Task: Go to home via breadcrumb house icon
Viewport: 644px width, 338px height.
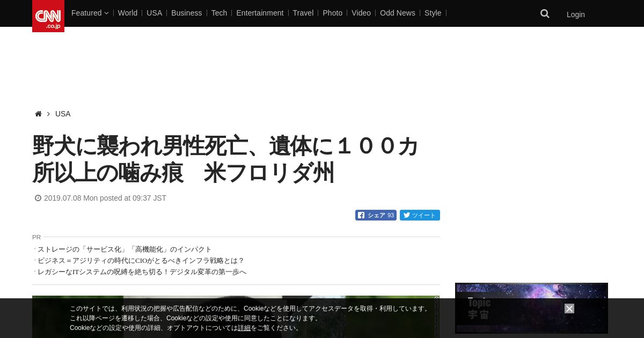Action: [x=38, y=114]
